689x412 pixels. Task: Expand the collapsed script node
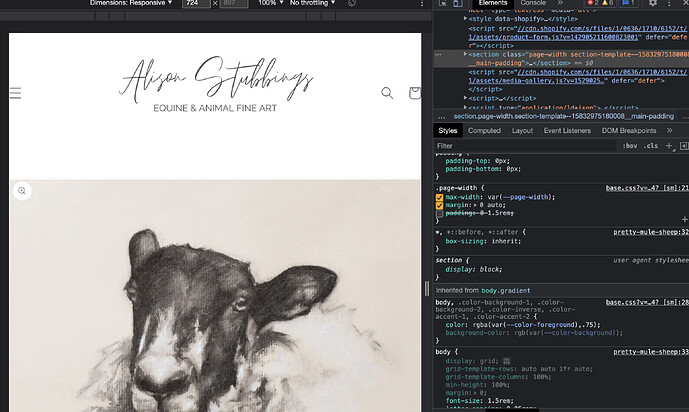(465, 98)
